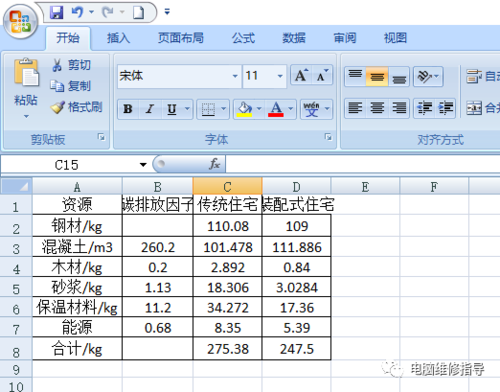This screenshot has width=500, height=392.
Task: Click the Undo arrow icon
Action: pyautogui.click(x=77, y=13)
